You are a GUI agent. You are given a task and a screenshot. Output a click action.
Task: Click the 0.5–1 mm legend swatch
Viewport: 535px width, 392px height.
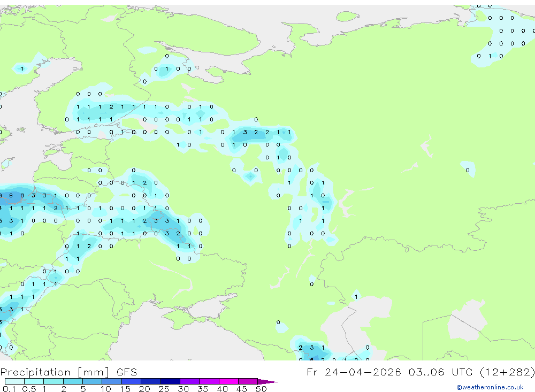34,381
